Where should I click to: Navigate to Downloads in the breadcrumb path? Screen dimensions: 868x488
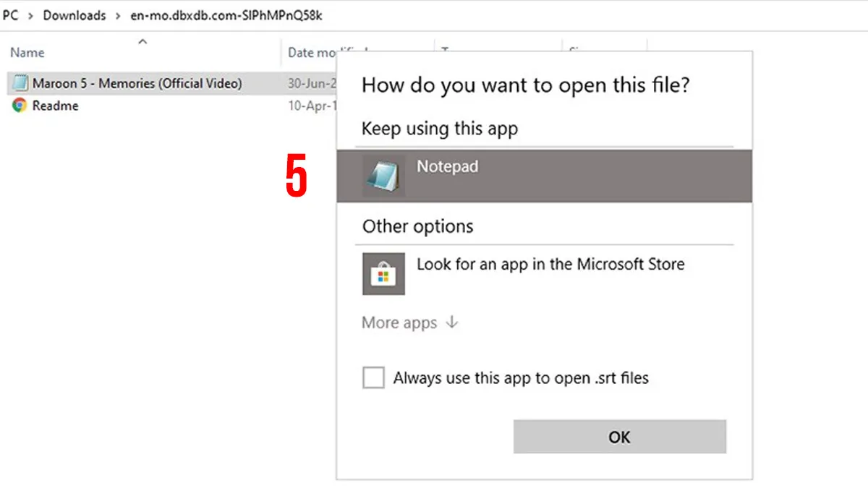(x=75, y=15)
